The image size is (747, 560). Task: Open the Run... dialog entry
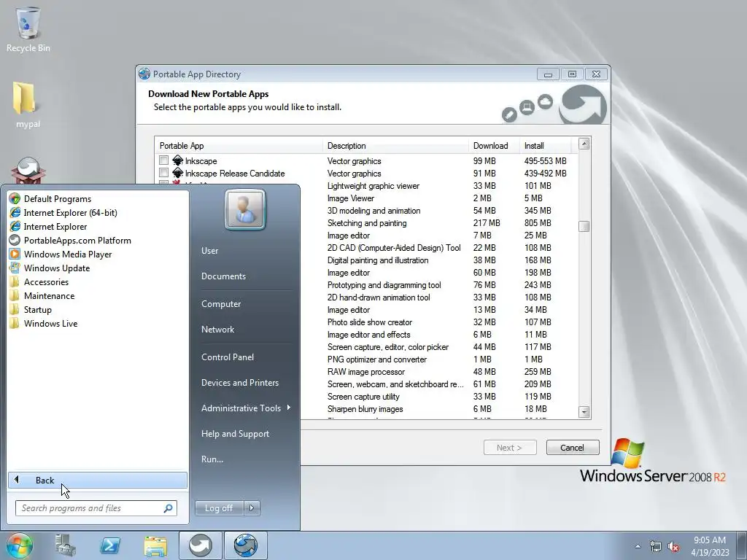(212, 459)
